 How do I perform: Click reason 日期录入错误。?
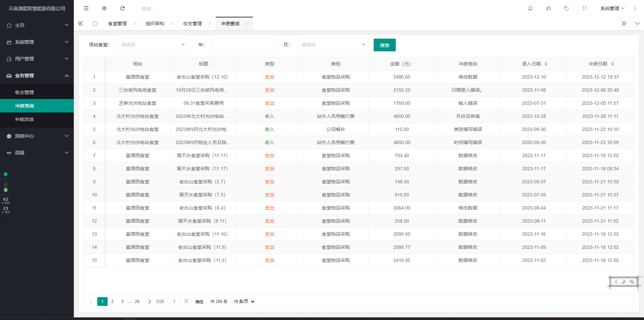(x=467, y=90)
